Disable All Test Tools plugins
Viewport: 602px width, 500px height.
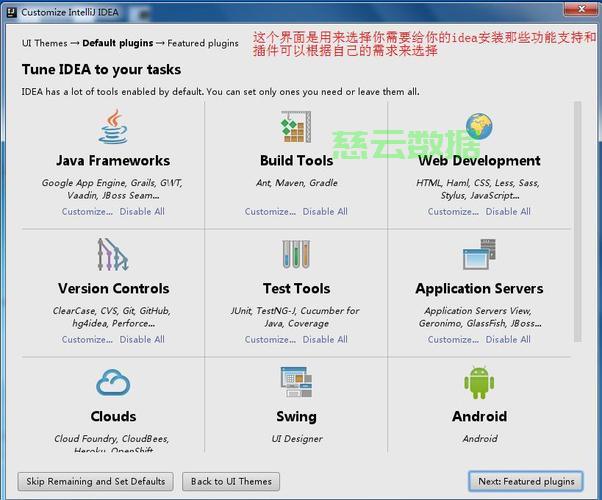(x=325, y=339)
